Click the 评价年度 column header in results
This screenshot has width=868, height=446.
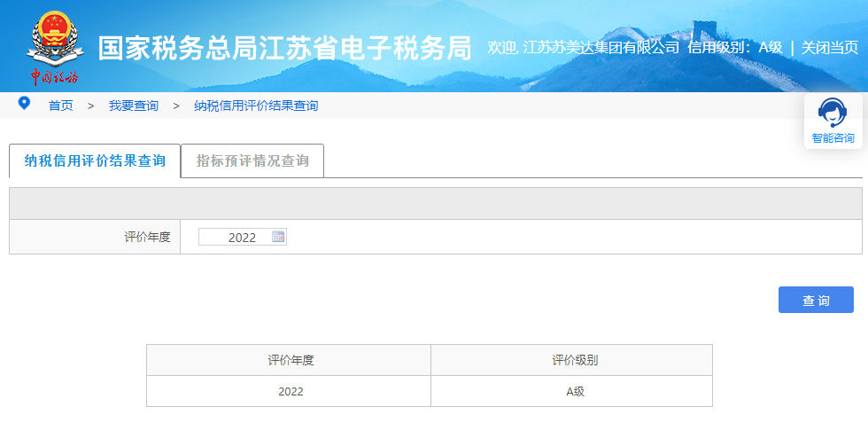click(290, 360)
